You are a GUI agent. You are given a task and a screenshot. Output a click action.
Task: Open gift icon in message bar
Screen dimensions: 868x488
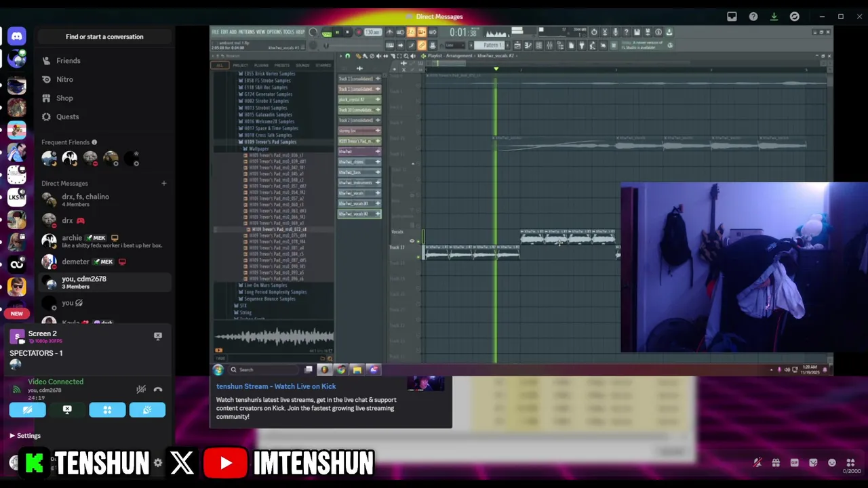776,463
